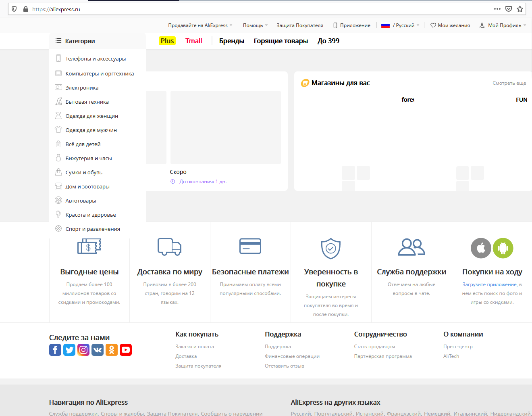The image size is (532, 416).
Task: Click the browser address bar URL
Action: pyautogui.click(x=56, y=9)
